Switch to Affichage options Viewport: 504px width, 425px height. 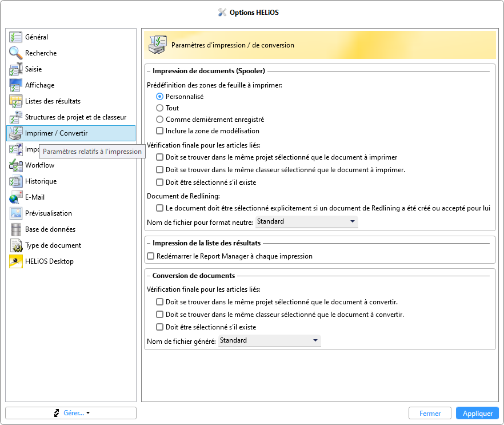(71, 85)
